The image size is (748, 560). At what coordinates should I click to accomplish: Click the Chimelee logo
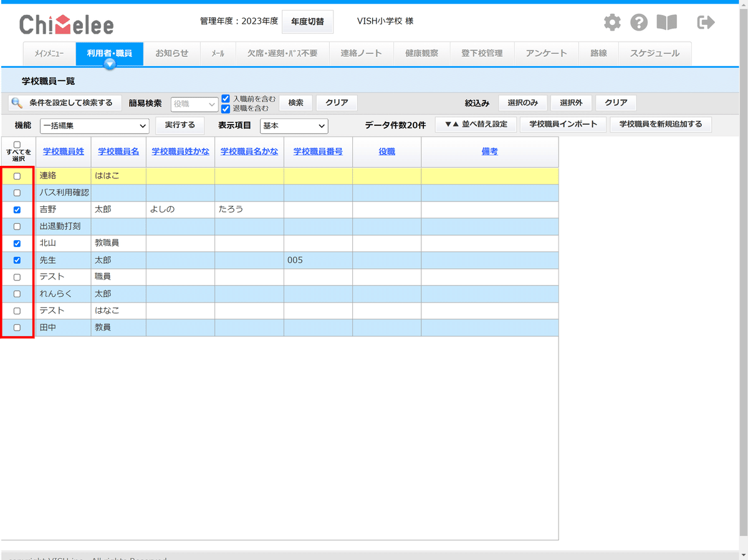[67, 24]
